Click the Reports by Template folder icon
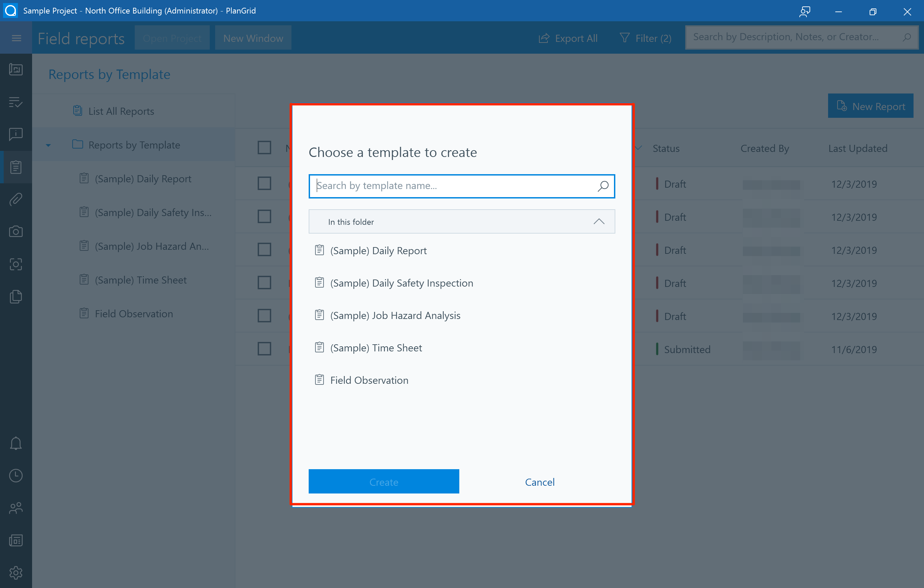The height and width of the screenshot is (588, 924). coord(78,144)
